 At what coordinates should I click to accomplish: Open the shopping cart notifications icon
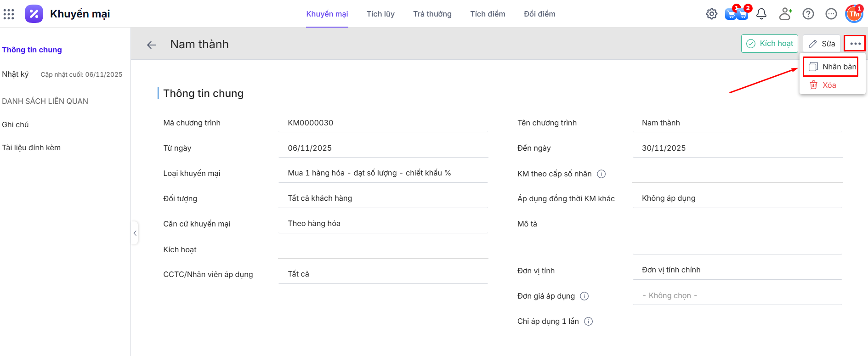coord(737,14)
